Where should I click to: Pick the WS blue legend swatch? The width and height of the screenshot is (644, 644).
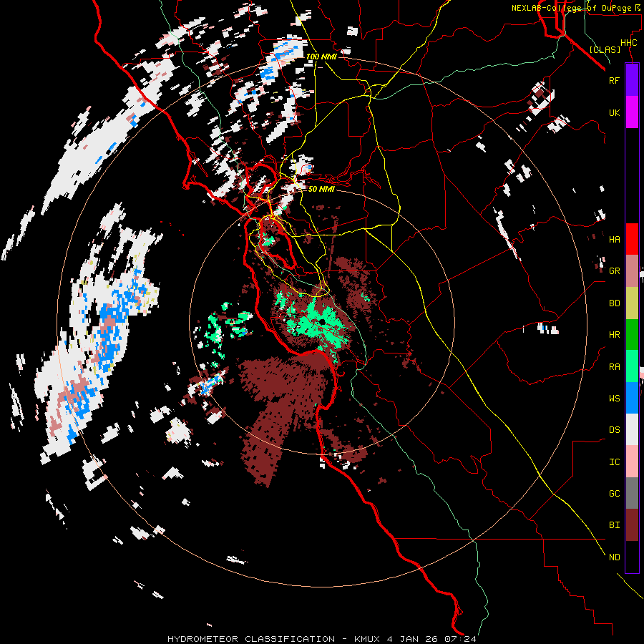click(632, 398)
